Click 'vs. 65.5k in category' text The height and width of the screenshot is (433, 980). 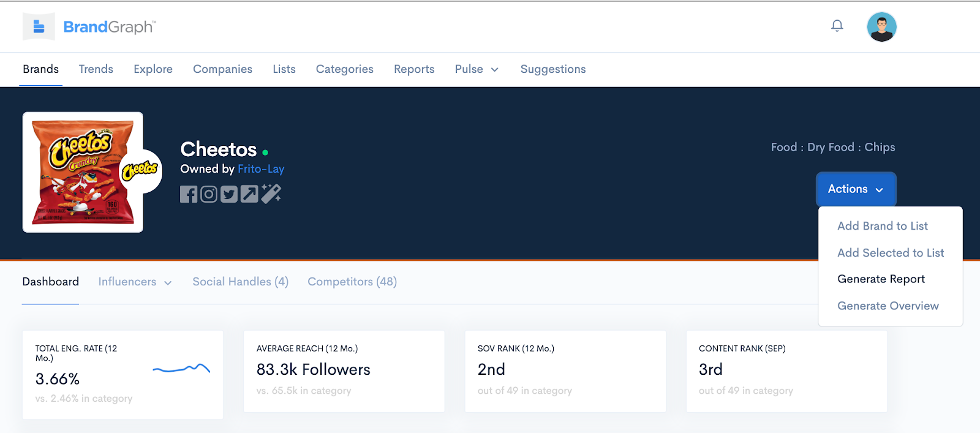(304, 391)
